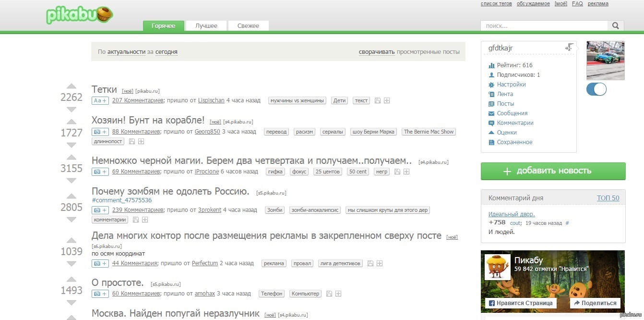Open "реклама" link in top menu
The image size is (644, 320).
[598, 4]
